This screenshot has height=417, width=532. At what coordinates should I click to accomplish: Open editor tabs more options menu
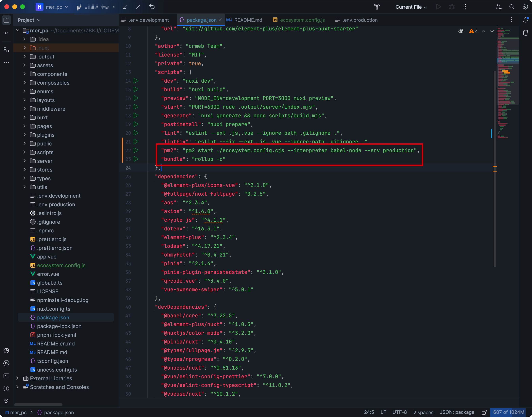(x=511, y=20)
